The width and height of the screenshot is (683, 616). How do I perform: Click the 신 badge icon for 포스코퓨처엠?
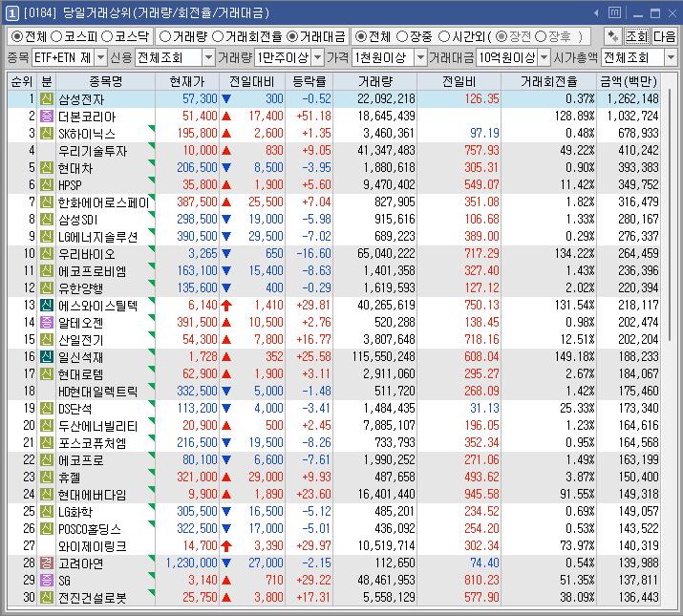click(47, 442)
